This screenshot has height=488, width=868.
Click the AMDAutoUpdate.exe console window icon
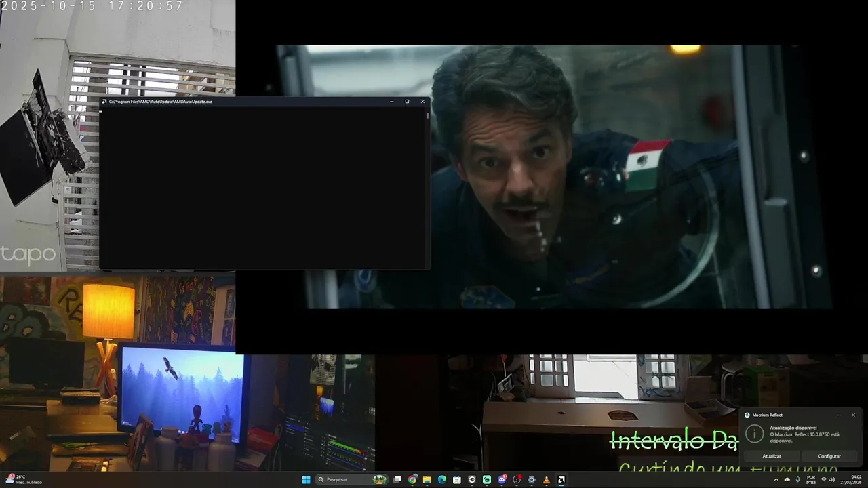click(104, 102)
